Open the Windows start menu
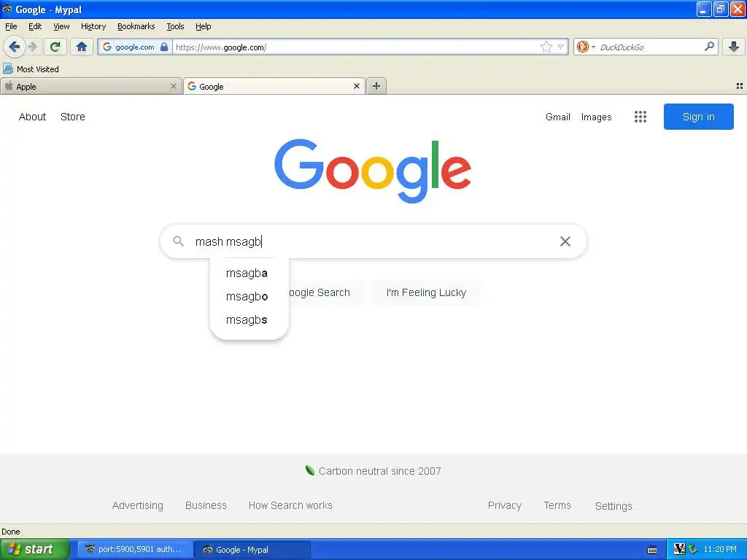The width and height of the screenshot is (747, 560). (35, 549)
